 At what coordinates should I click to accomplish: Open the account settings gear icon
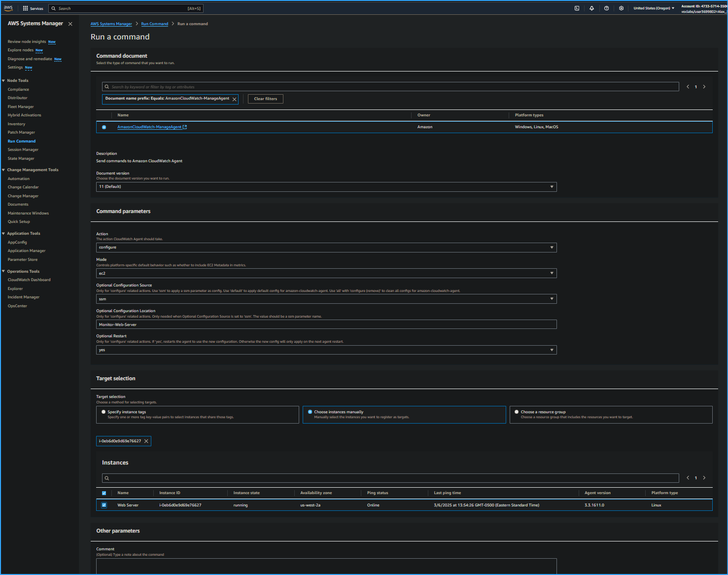pyautogui.click(x=621, y=8)
